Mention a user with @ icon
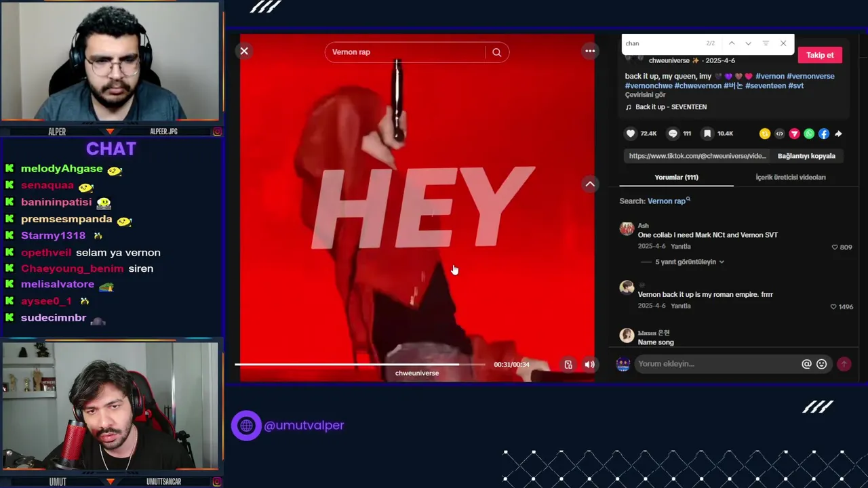The height and width of the screenshot is (488, 868). tap(806, 364)
